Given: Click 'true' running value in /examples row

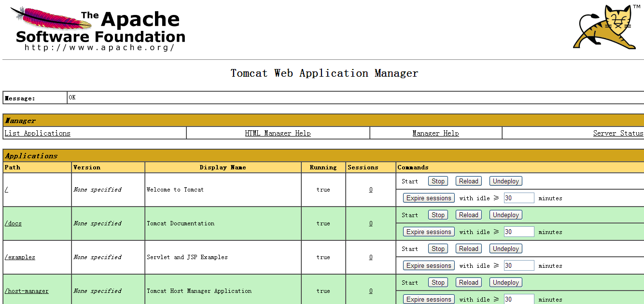Looking at the screenshot, I should 323,257.
